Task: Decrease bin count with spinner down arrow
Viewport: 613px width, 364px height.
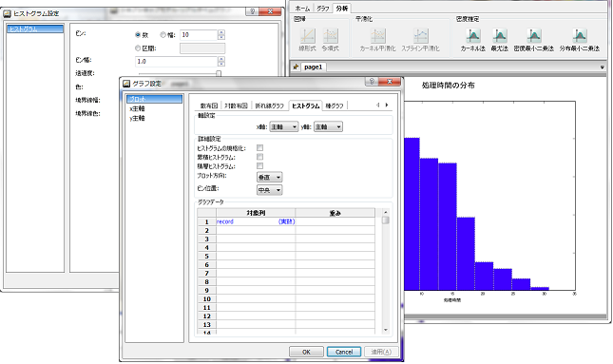Action: point(221,37)
